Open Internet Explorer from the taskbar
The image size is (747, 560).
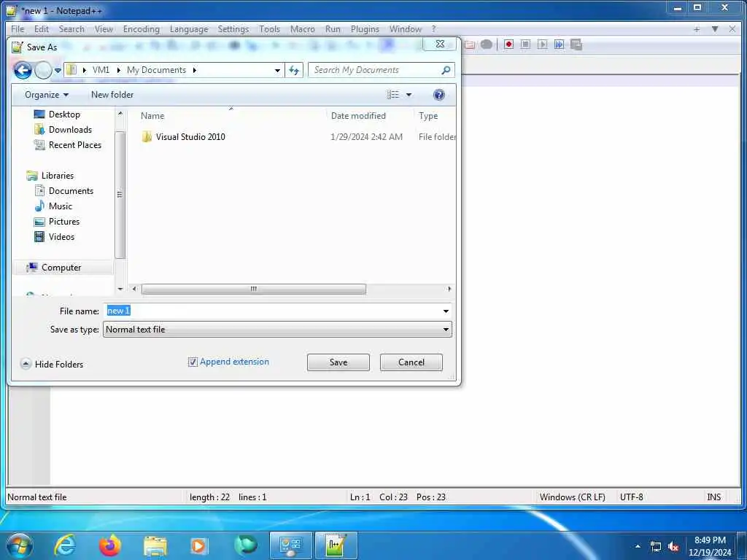(65, 545)
